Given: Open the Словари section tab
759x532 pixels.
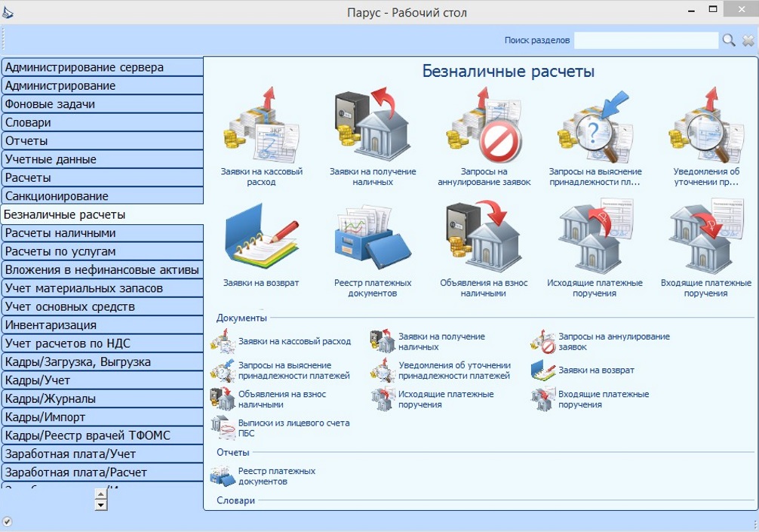Looking at the screenshot, I should [x=102, y=122].
